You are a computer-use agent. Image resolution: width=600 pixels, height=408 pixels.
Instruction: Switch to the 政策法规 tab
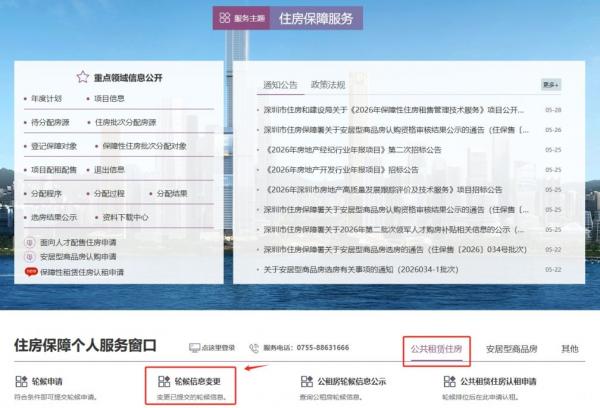[x=328, y=85]
